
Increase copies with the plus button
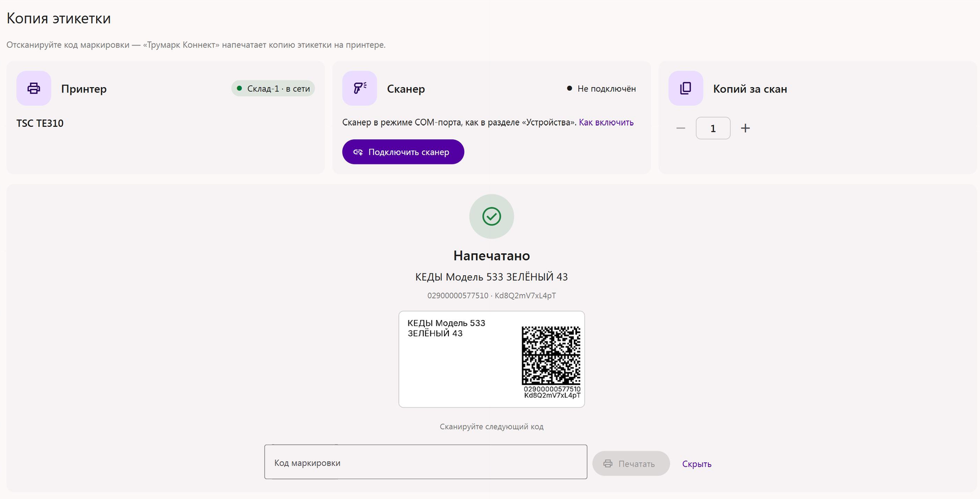pyautogui.click(x=745, y=128)
